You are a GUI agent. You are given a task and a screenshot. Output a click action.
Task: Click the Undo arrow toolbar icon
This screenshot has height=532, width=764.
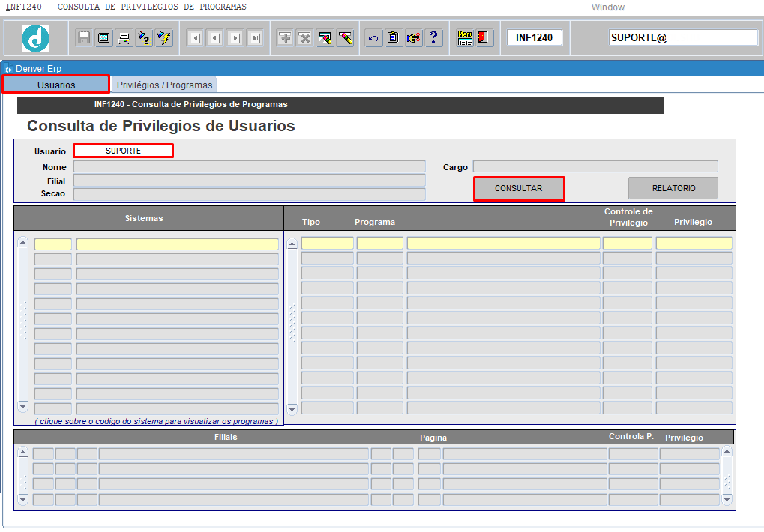pyautogui.click(x=373, y=38)
